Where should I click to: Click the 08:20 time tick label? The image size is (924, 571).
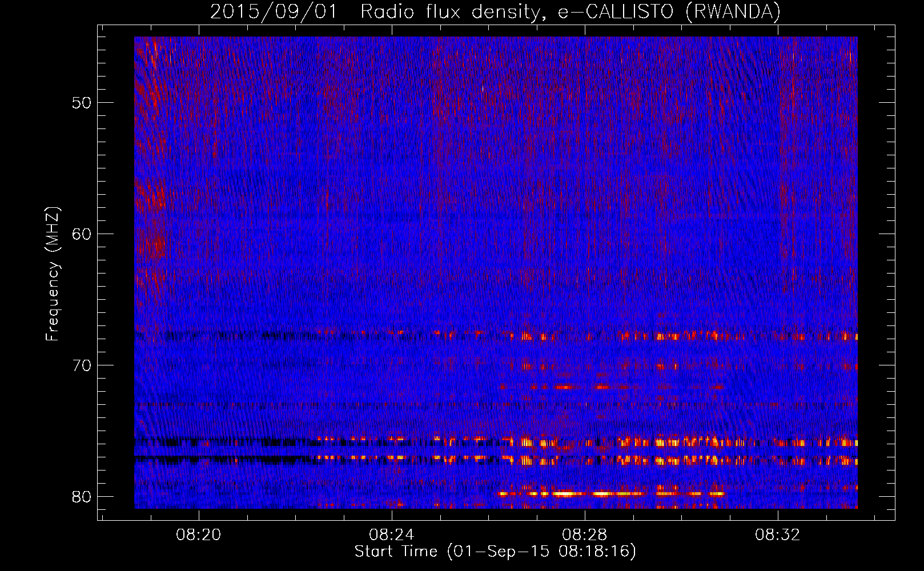[199, 534]
